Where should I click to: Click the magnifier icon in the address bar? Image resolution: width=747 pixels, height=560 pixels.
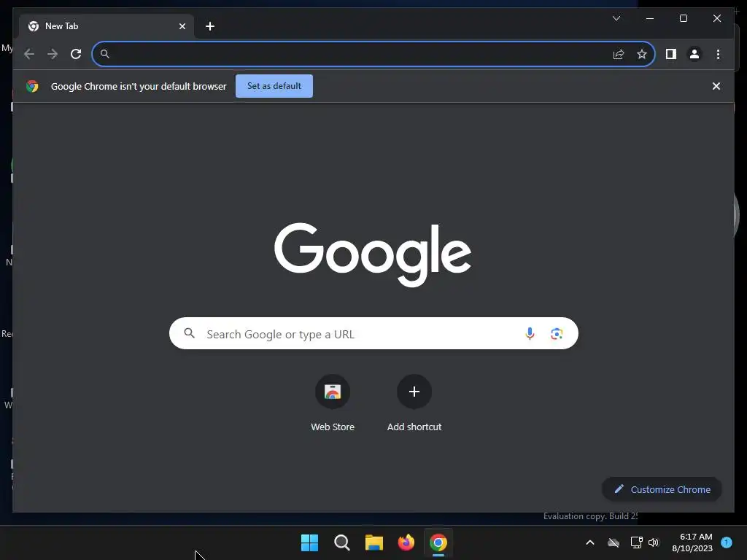tap(105, 54)
